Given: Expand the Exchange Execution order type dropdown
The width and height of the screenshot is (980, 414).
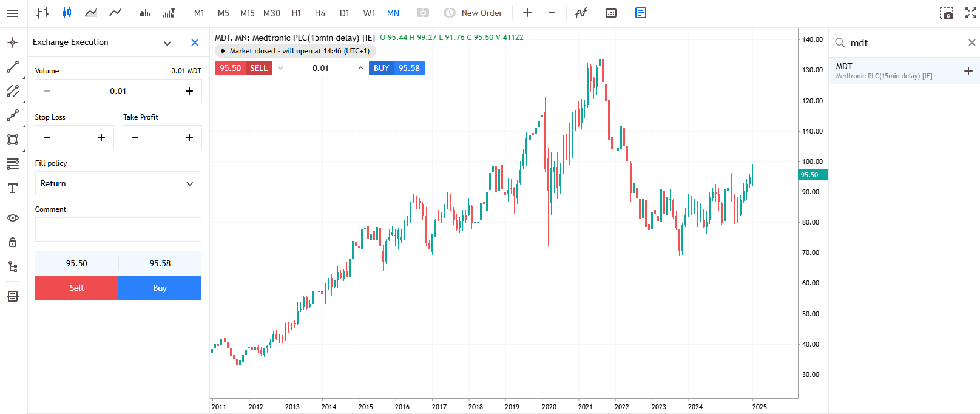Looking at the screenshot, I should [167, 42].
